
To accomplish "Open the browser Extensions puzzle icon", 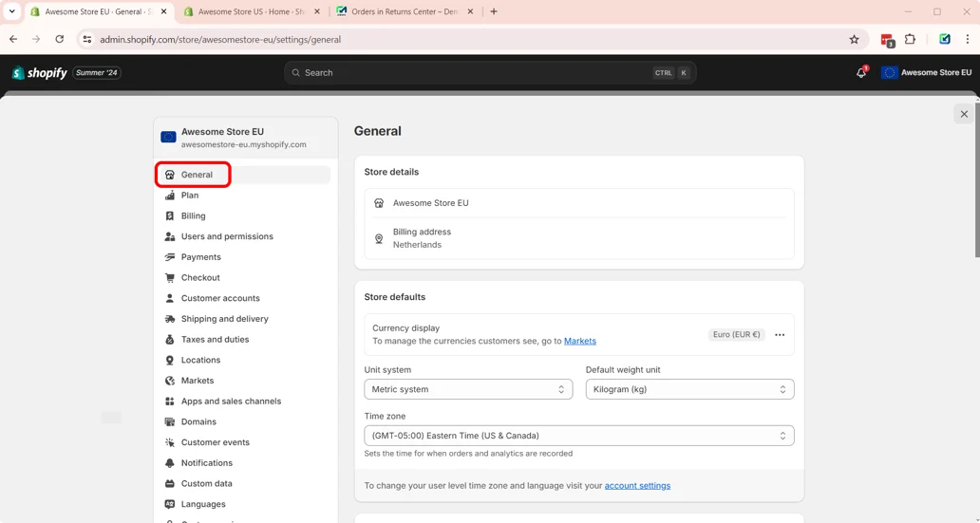I will point(910,39).
